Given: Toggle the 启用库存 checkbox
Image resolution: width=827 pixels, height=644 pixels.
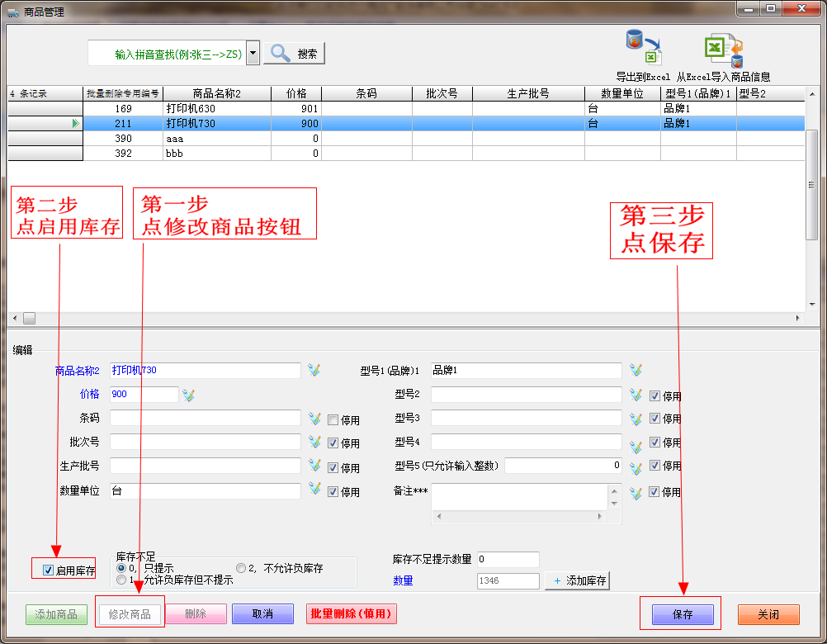Looking at the screenshot, I should click(x=48, y=571).
